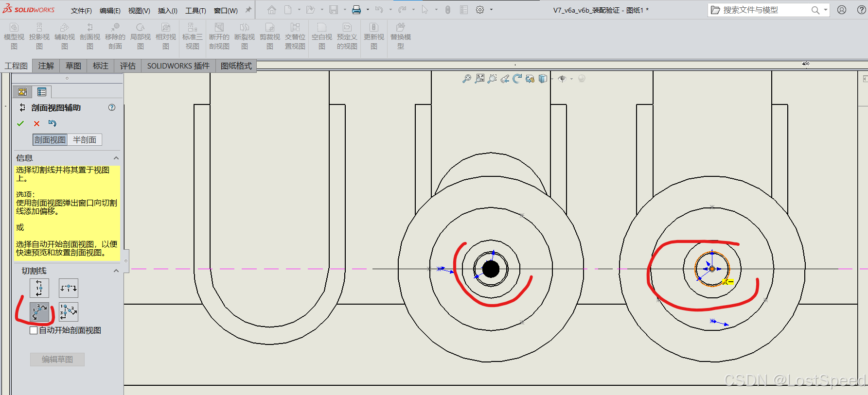Click the user account icon

[x=842, y=10]
